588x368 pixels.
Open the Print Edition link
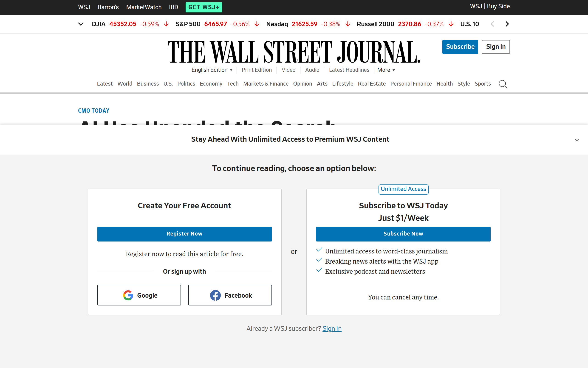(x=257, y=70)
